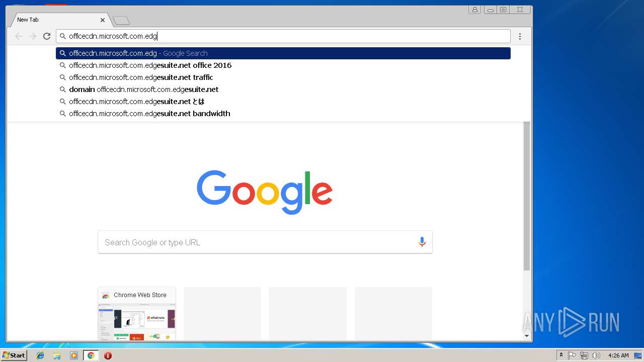644x362 pixels.
Task: Click the scrollbar down arrow
Action: [527, 336]
